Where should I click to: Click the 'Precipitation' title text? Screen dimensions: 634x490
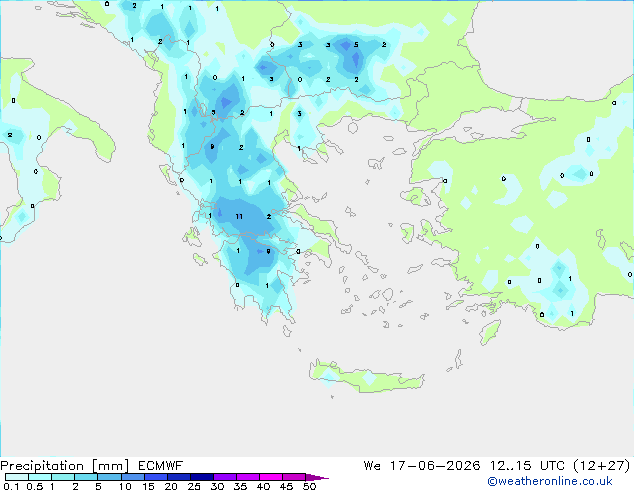(x=42, y=466)
